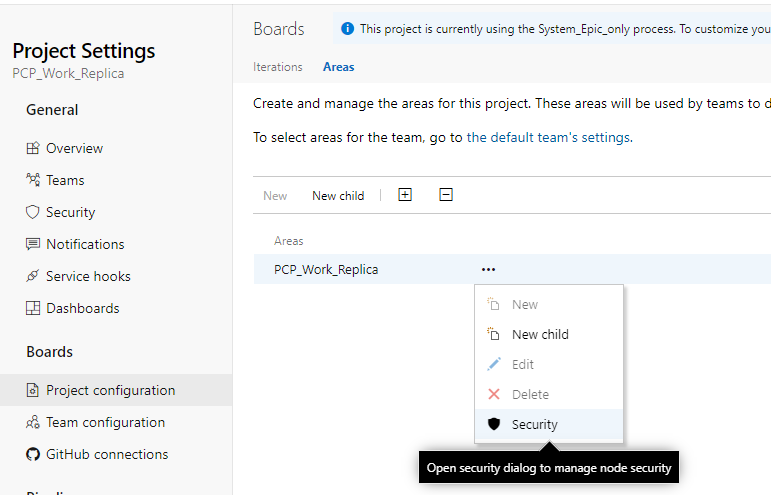
Task: Choose Security in the context menu
Action: click(549, 424)
